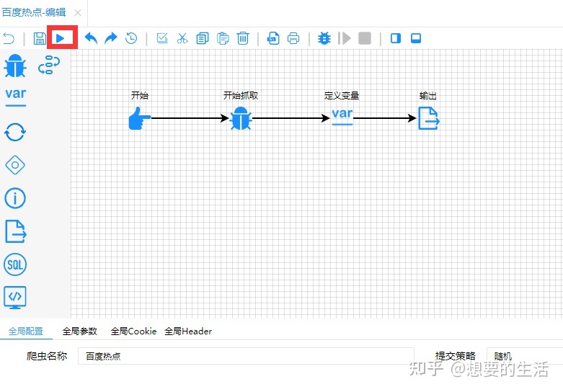Redo the edit with right curved arrow
This screenshot has height=392, width=563.
point(110,37)
